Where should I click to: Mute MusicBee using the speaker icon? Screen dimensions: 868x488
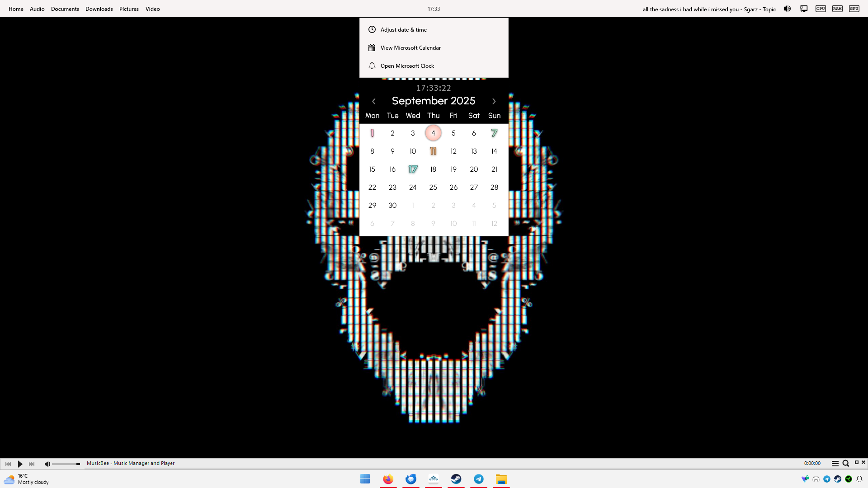[47, 464]
